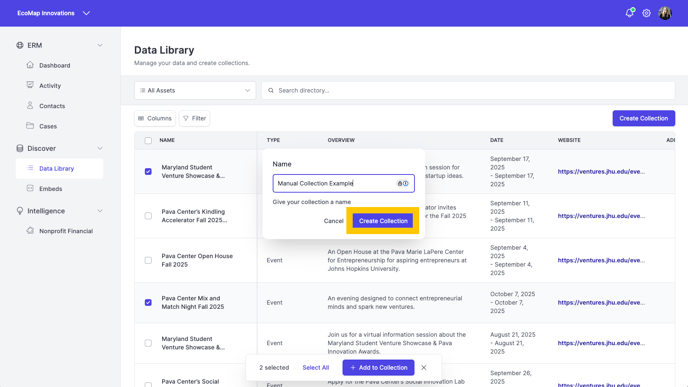Confirm Create Collection in name dialog
Screen dimensions: 688x387
pos(383,221)
